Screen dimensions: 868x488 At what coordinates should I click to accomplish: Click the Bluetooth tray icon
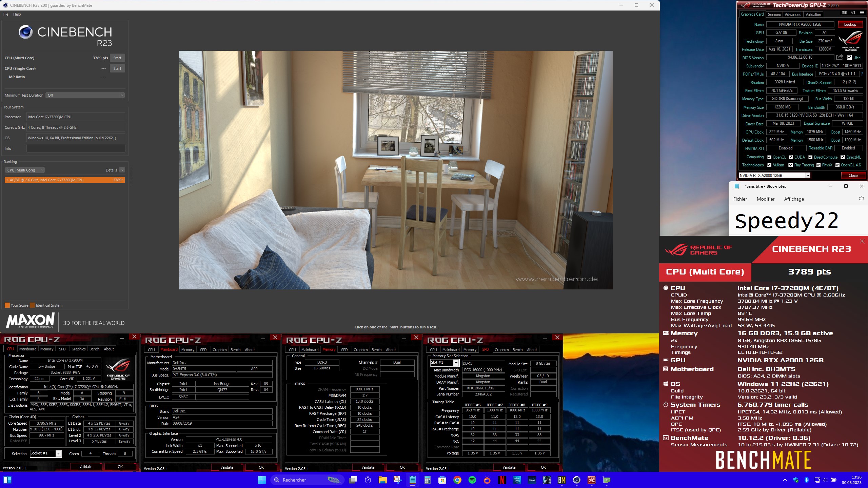(x=807, y=480)
